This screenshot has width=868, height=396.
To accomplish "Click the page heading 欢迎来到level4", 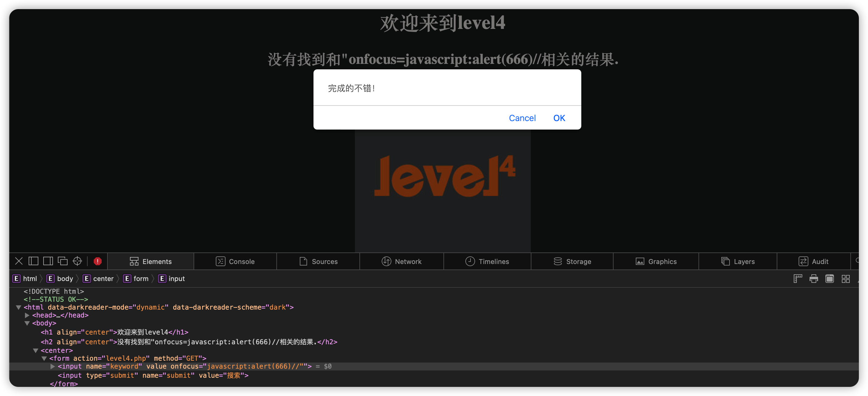I will [443, 23].
